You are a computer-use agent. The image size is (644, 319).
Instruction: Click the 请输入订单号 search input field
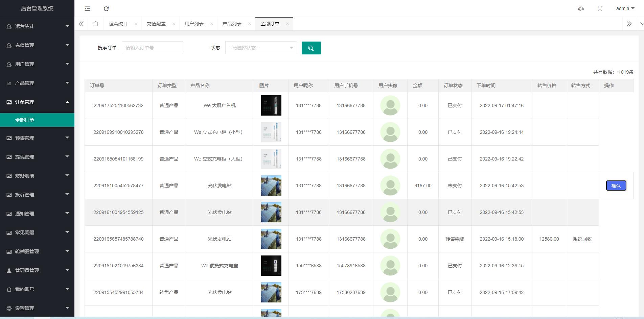(x=152, y=48)
